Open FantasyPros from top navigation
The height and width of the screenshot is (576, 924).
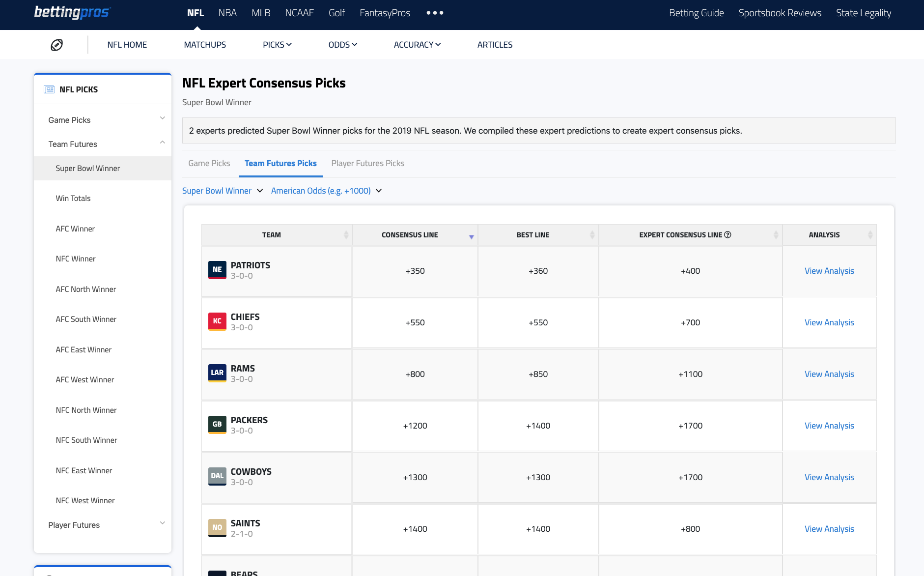(385, 13)
